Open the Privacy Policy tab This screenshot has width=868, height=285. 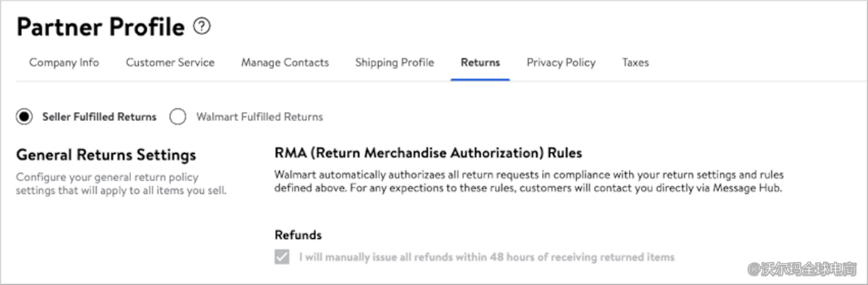point(561,63)
